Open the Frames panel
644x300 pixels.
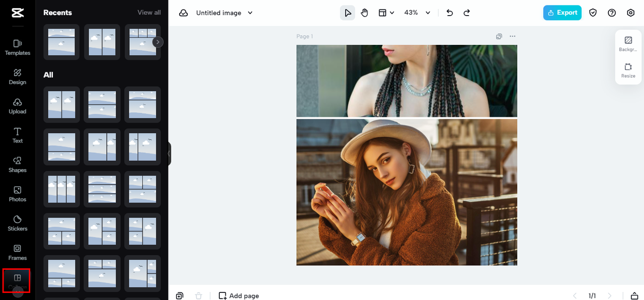click(18, 252)
